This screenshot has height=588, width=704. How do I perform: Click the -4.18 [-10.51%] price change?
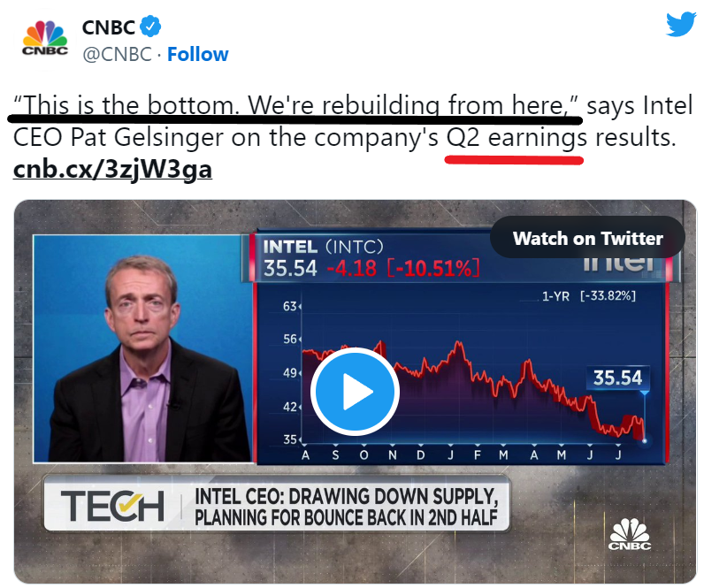402,267
